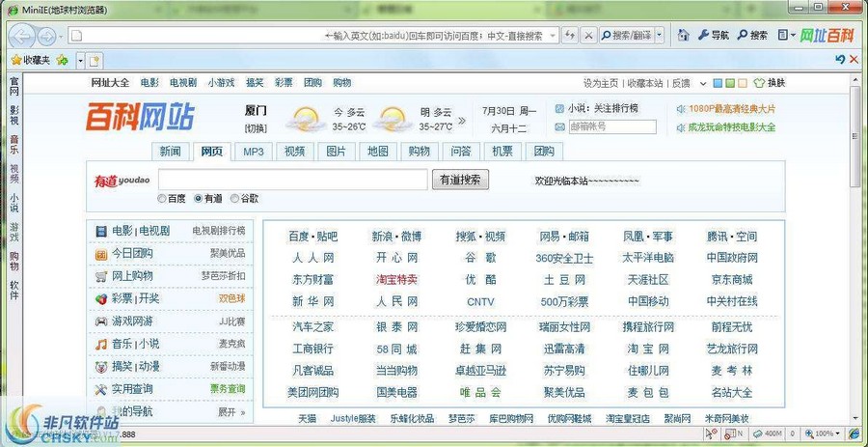
Task: Switch to the 机票 search tab
Action: click(502, 152)
